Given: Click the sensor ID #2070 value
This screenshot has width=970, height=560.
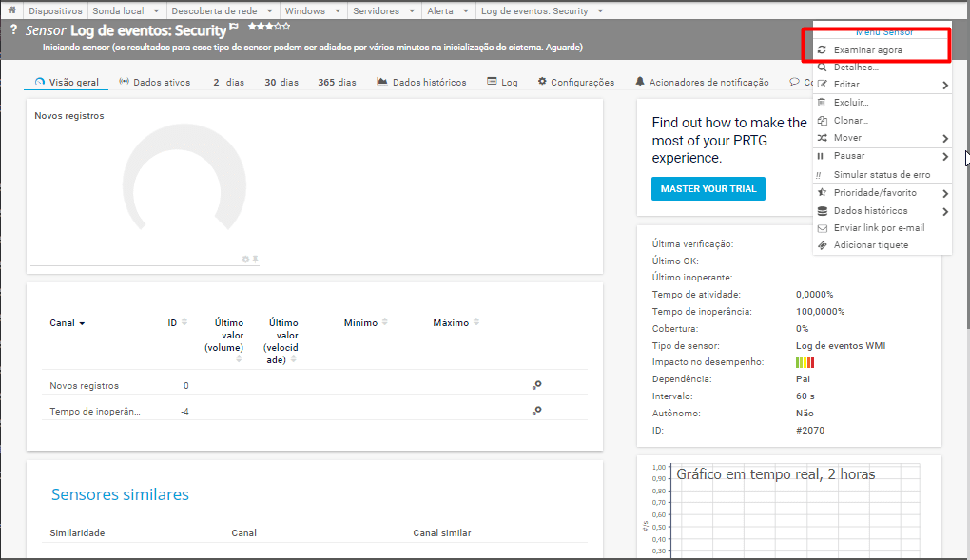Looking at the screenshot, I should click(810, 430).
